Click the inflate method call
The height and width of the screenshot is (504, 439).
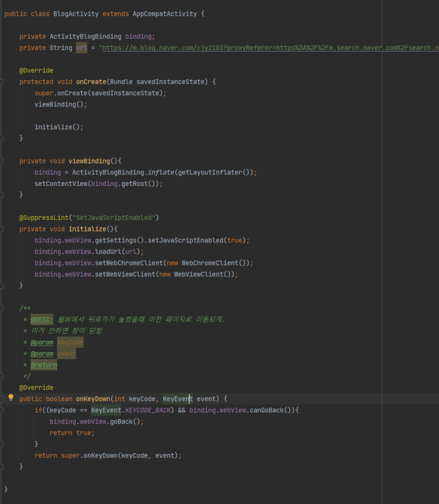coord(161,172)
